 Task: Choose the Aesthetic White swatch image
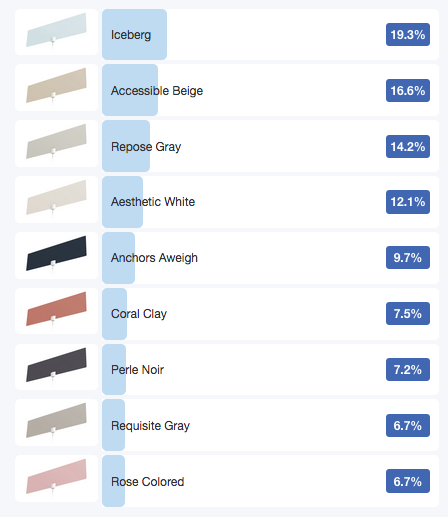(56, 199)
